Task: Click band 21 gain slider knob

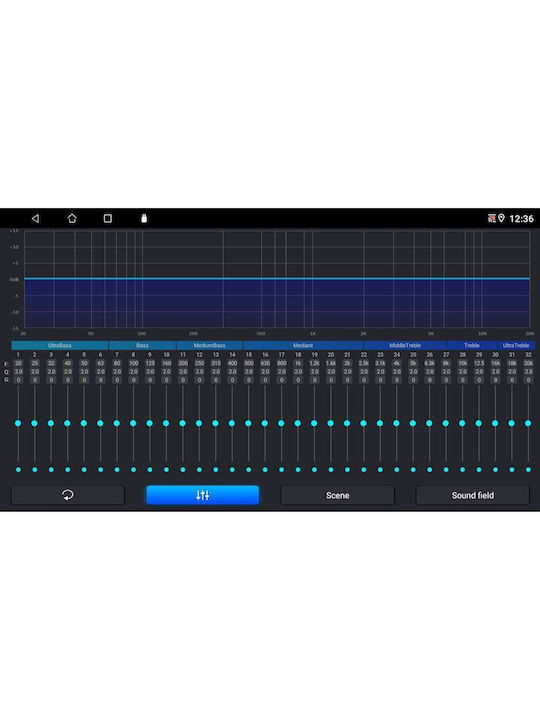Action: [x=347, y=423]
